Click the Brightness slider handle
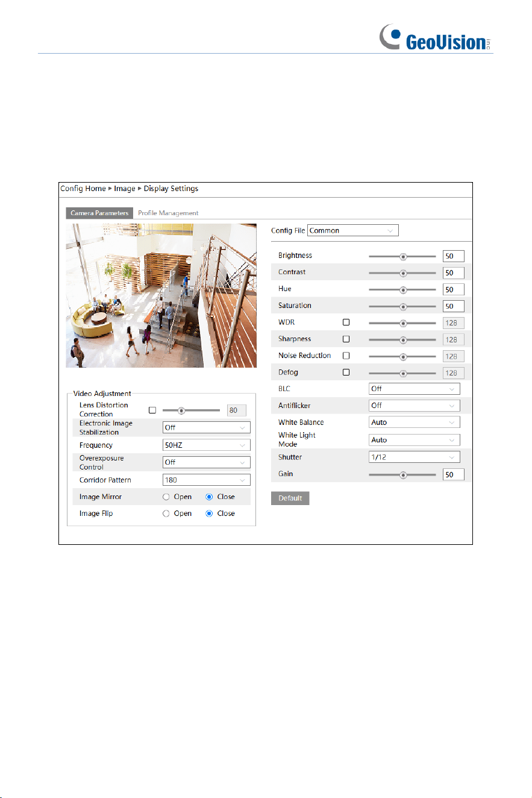The height and width of the screenshot is (798, 532). click(x=403, y=256)
